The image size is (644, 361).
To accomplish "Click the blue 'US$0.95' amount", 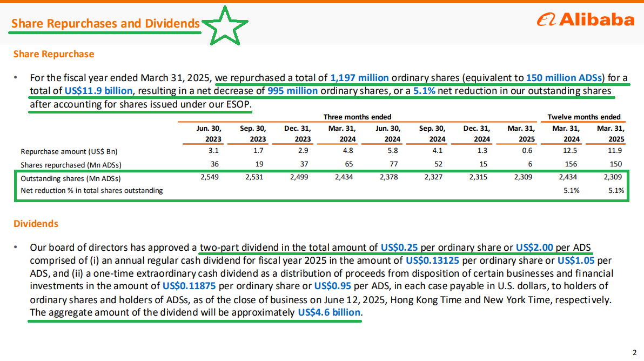I will [x=333, y=286].
